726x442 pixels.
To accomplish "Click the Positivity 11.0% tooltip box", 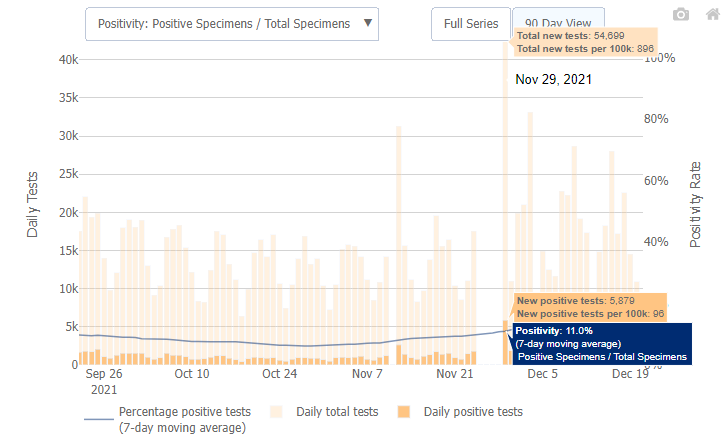I will (600, 343).
